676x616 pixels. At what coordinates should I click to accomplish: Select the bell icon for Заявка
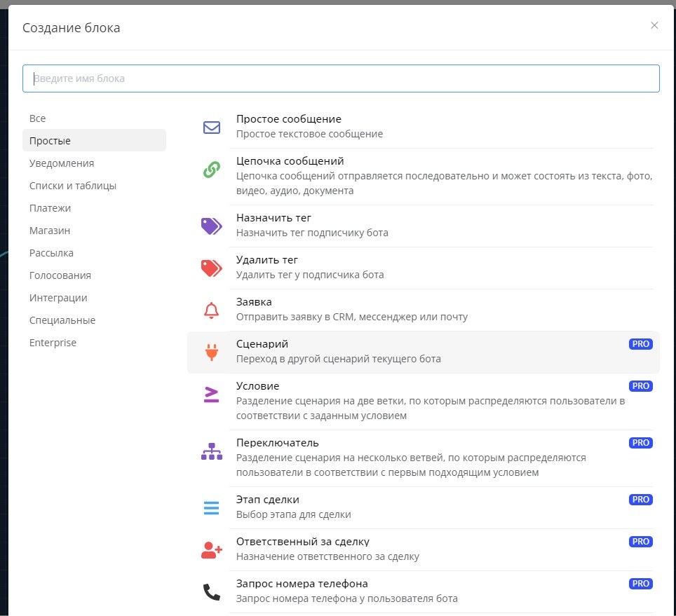211,310
